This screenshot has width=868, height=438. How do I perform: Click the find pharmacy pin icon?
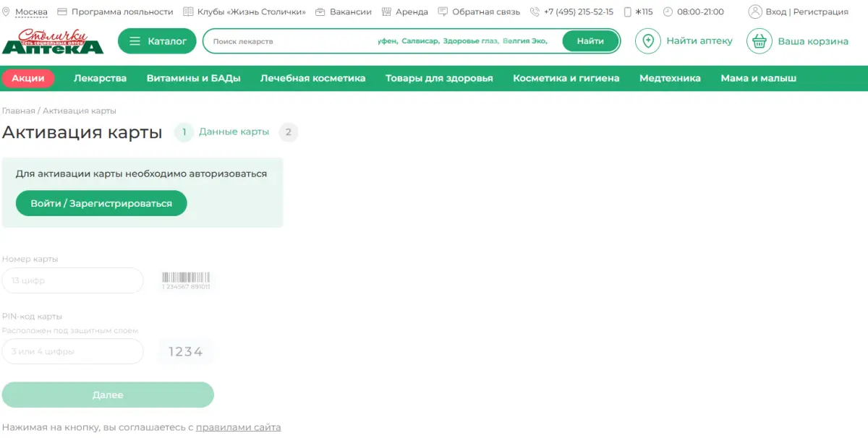click(648, 41)
